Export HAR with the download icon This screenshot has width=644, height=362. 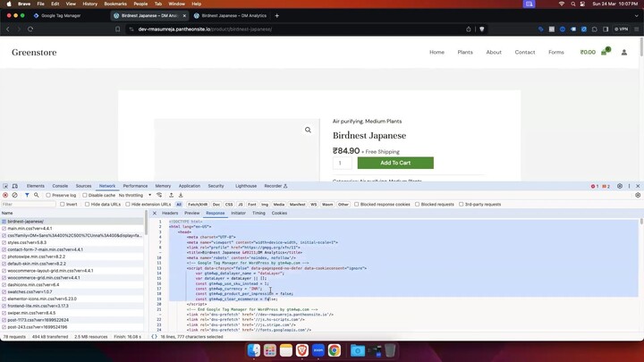(181, 196)
